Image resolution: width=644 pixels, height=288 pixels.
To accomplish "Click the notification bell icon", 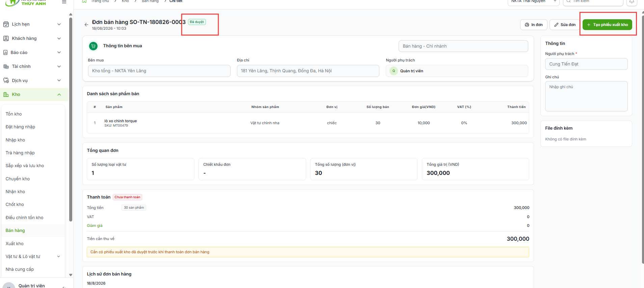I will [632, 2].
